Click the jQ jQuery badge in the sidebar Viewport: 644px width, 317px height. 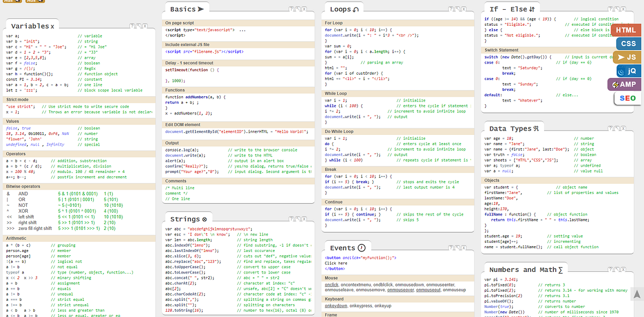pos(628,70)
